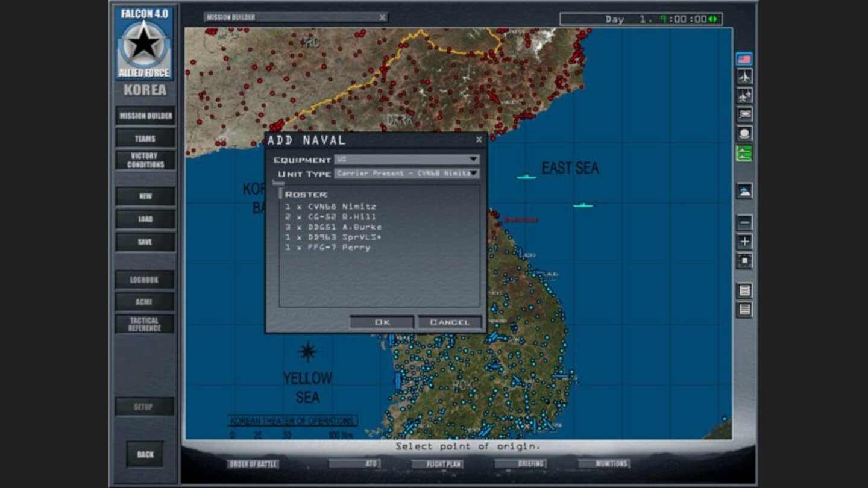Click the two-aircraft package icon

click(744, 95)
